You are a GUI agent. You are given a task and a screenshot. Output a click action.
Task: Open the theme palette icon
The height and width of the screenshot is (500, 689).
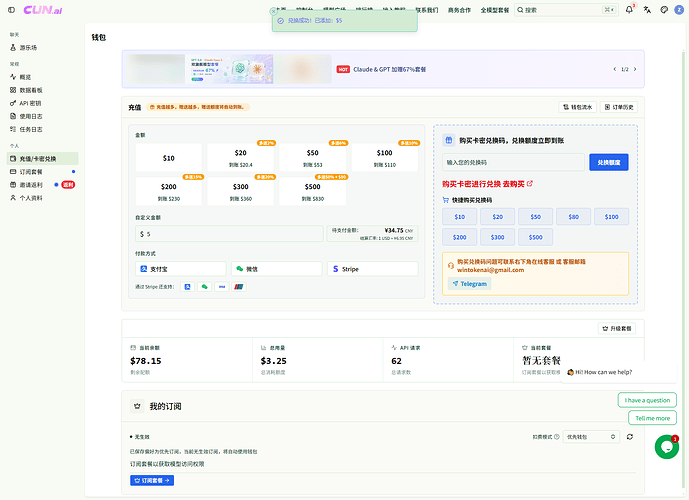point(664,10)
